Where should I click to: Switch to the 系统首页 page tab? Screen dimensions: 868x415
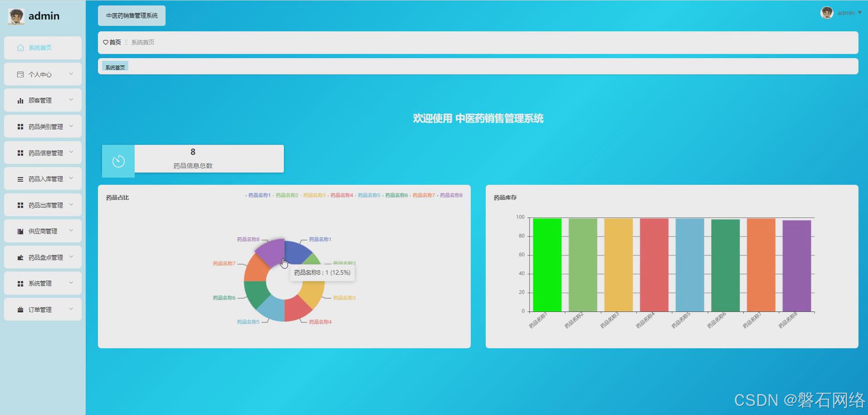click(x=115, y=67)
